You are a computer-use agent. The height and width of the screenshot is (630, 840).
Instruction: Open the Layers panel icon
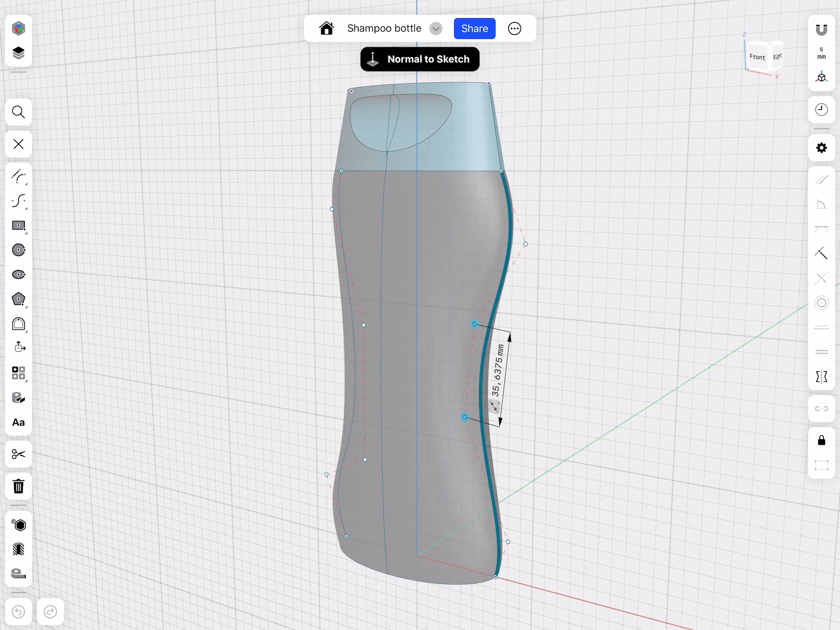pos(18,53)
